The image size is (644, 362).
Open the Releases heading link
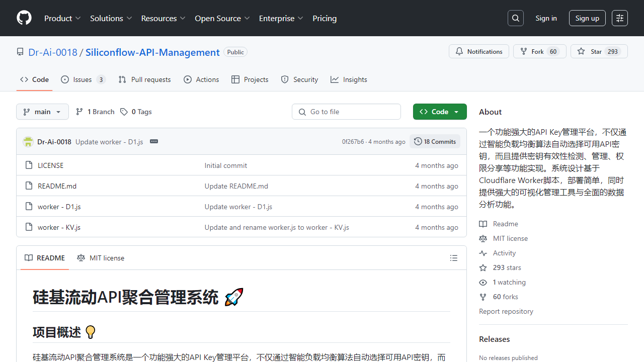coord(495,339)
